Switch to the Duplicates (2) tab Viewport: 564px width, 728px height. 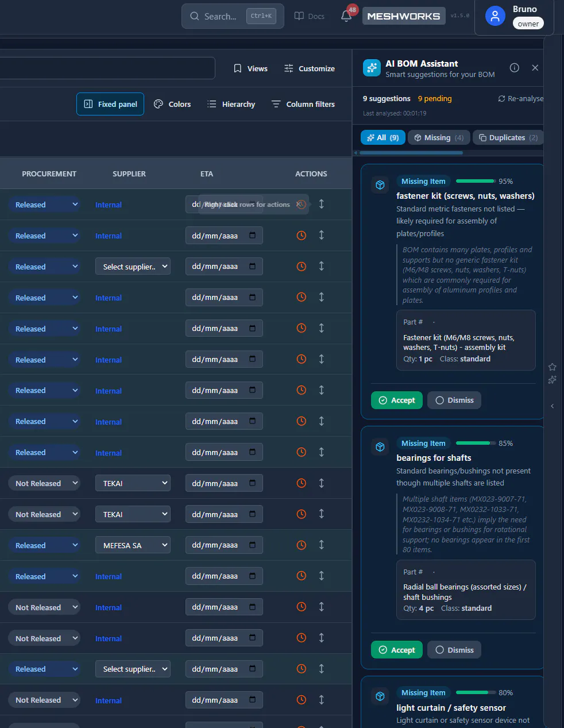(508, 137)
